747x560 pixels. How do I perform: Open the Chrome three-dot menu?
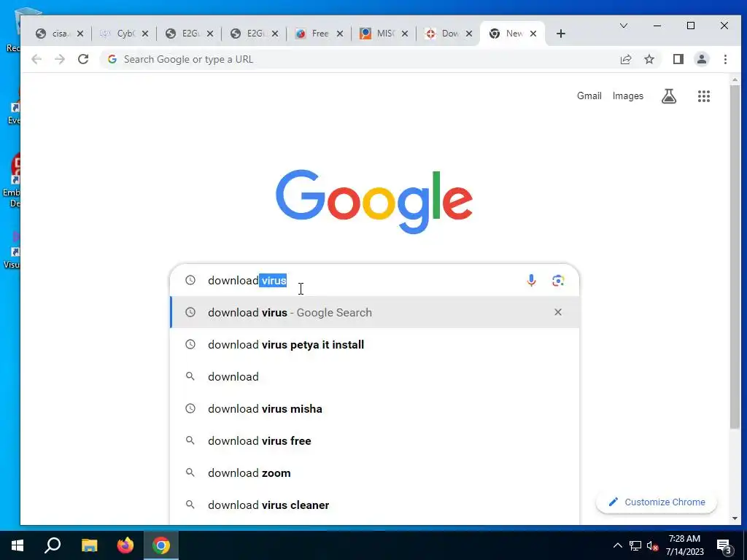click(725, 59)
